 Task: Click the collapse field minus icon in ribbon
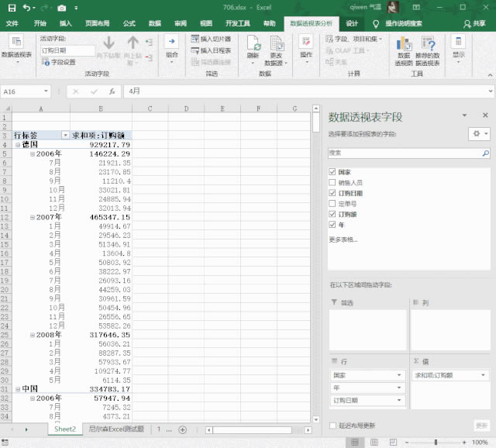click(x=149, y=57)
